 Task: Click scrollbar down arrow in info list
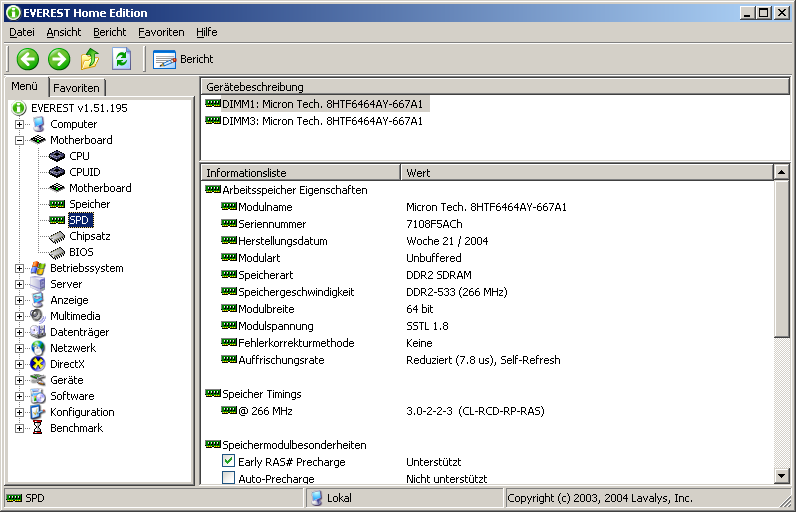[781, 476]
